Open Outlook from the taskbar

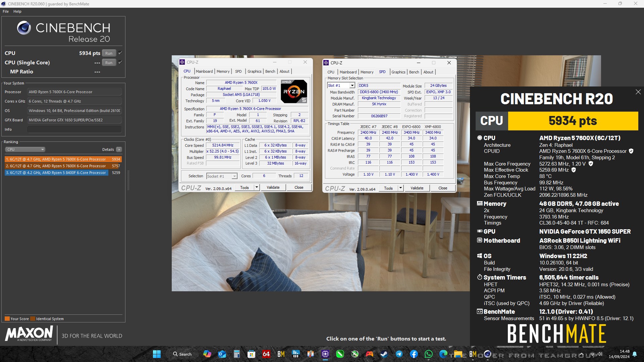(222, 354)
